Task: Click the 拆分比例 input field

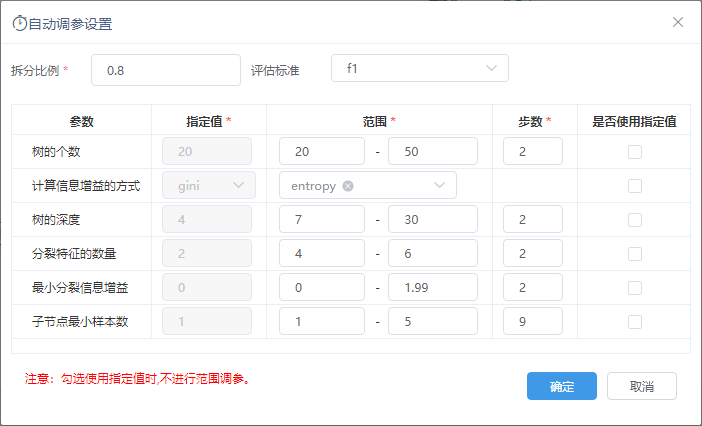Action: [166, 70]
